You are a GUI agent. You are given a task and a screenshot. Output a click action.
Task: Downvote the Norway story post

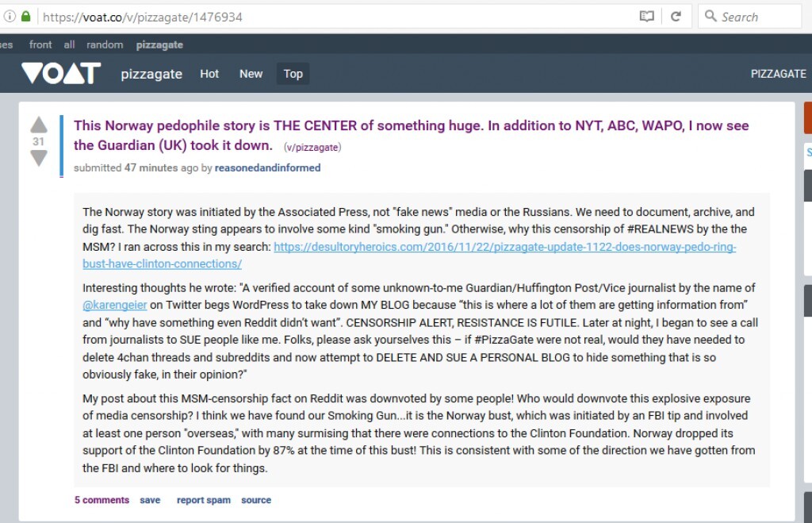[x=38, y=159]
